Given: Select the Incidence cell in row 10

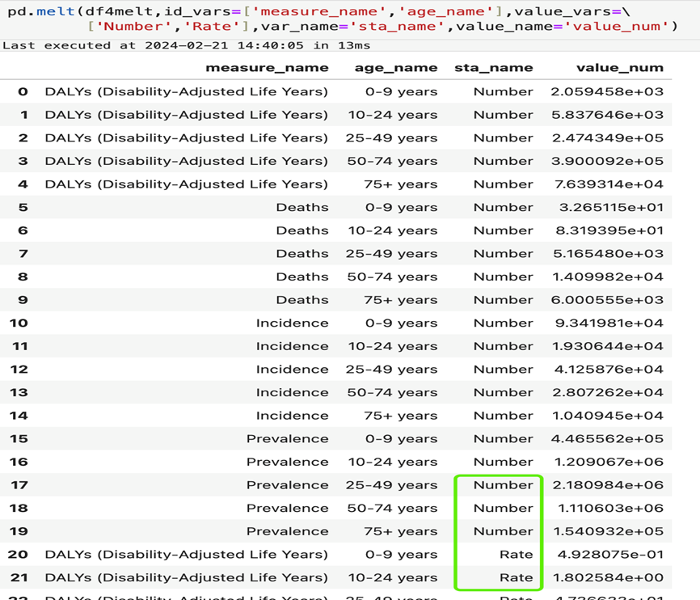Looking at the screenshot, I should [x=293, y=323].
